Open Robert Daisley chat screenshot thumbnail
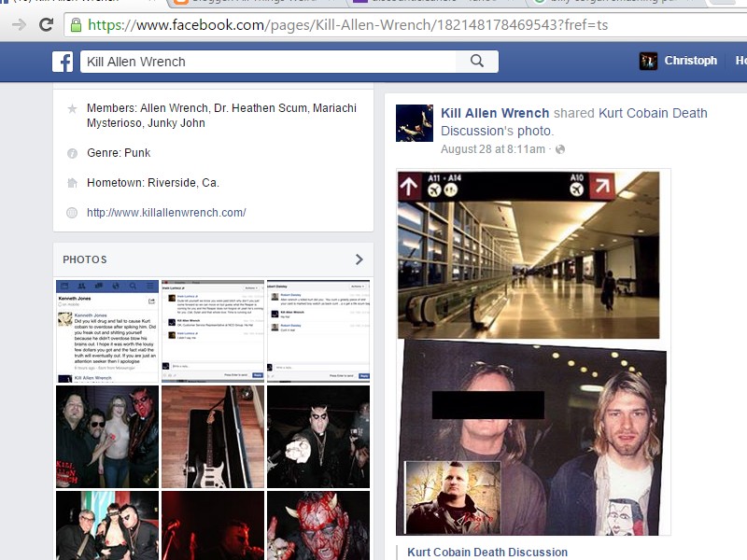The image size is (747, 560). [x=318, y=331]
